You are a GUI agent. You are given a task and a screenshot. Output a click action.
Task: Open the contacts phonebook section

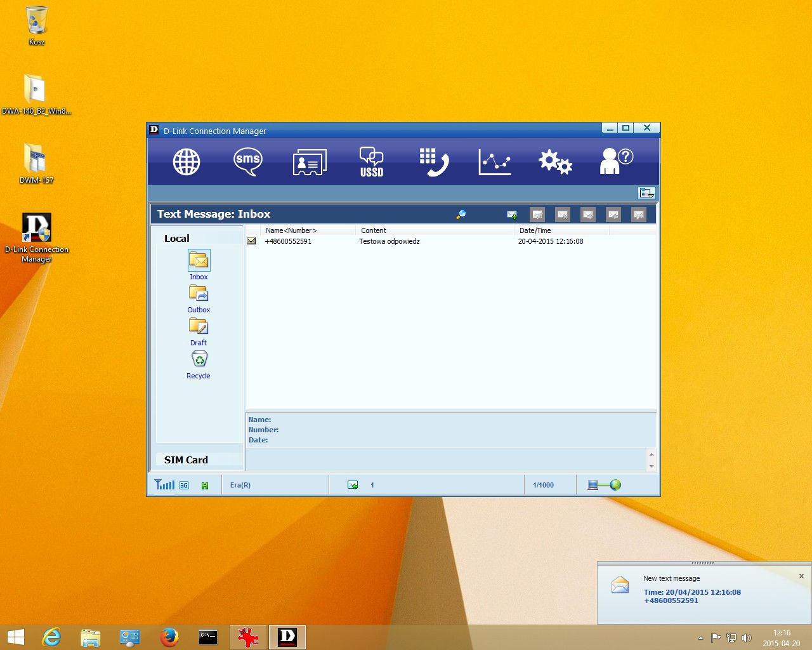point(310,162)
